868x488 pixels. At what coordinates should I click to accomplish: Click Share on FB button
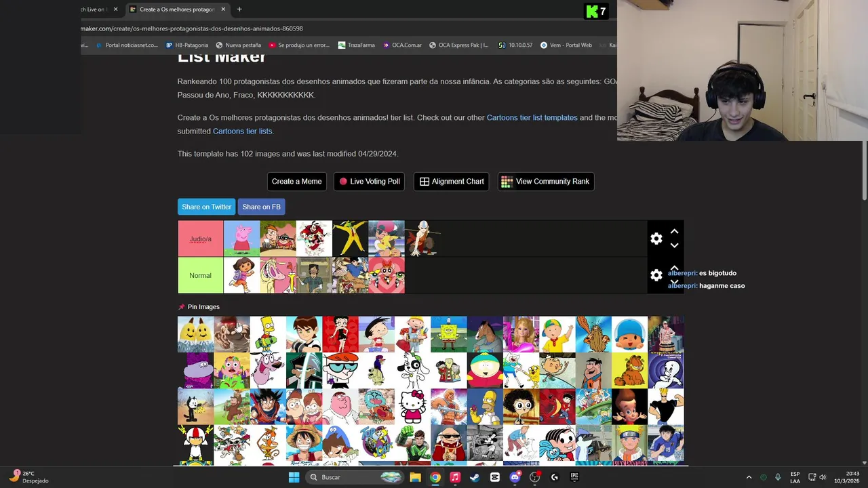(x=261, y=207)
